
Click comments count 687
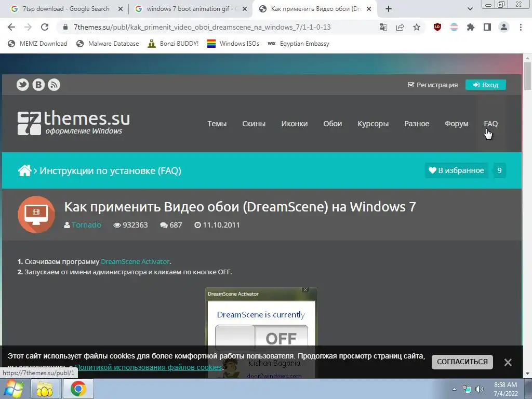(171, 225)
